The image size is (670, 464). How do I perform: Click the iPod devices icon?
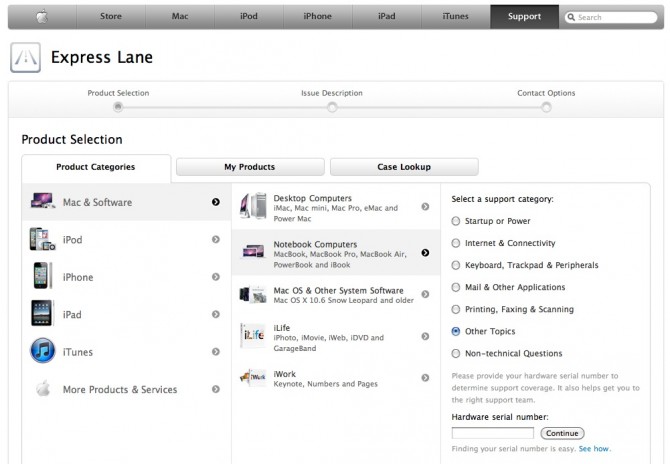42,239
